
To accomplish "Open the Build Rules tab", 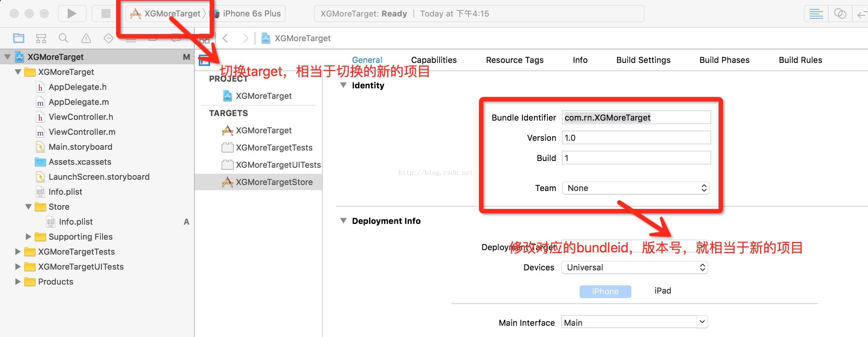I will (800, 60).
